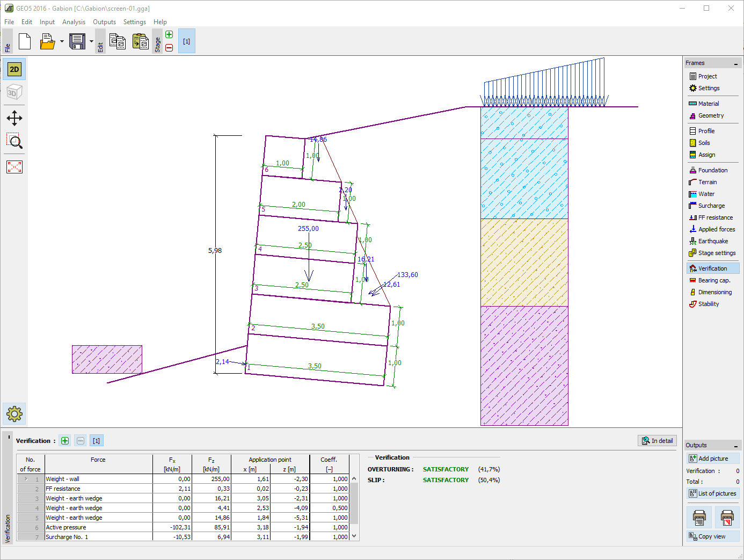Toggle 2D view mode
744x560 pixels.
click(14, 69)
